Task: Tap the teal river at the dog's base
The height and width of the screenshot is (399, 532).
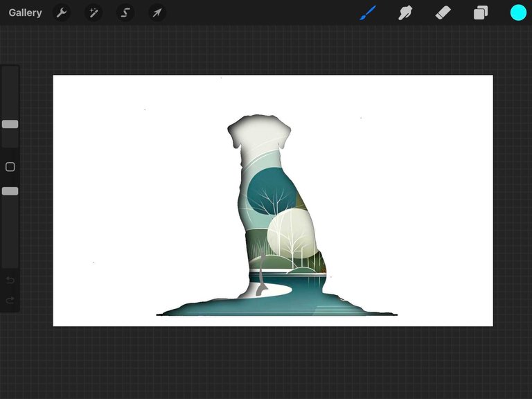Action: point(305,298)
